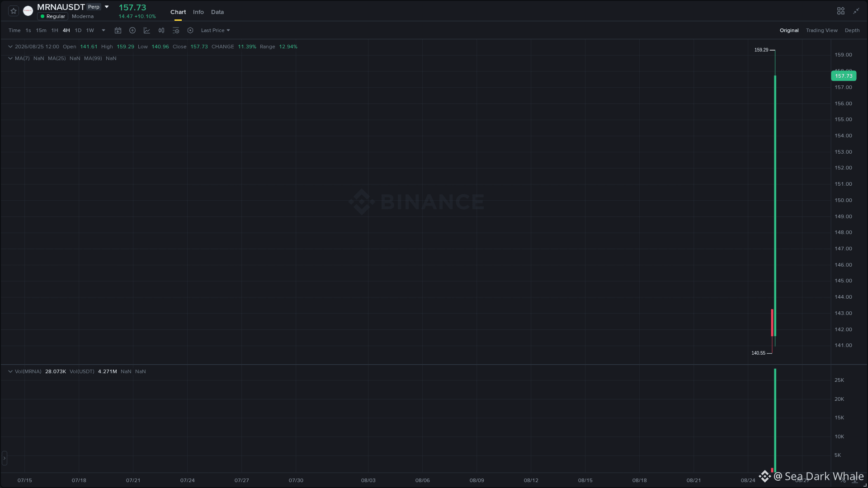Click the Moderna token logo

point(28,11)
